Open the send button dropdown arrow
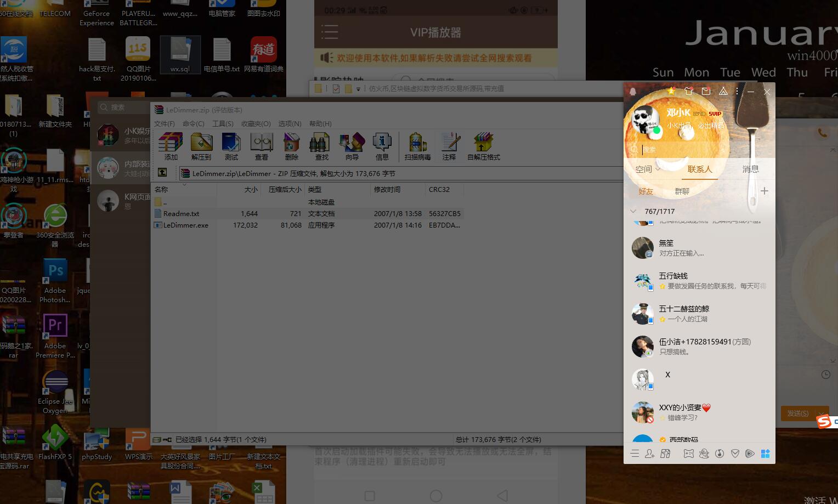Image resolution: width=838 pixels, height=504 pixels. [x=821, y=414]
